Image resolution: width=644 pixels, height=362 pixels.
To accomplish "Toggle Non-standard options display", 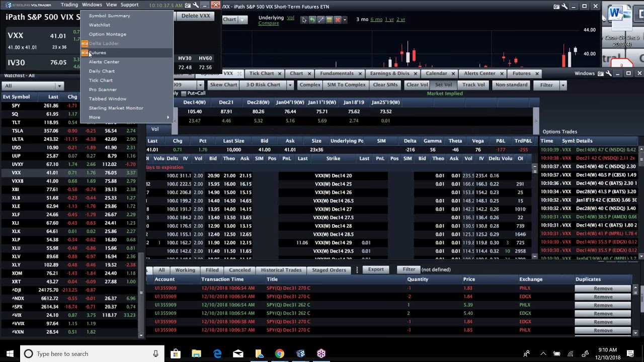I will [x=511, y=85].
